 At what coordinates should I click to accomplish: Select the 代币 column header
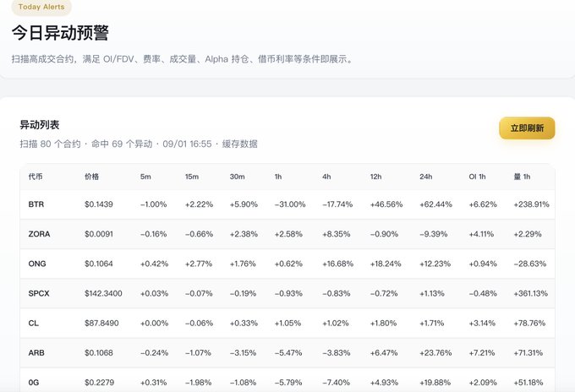36,177
